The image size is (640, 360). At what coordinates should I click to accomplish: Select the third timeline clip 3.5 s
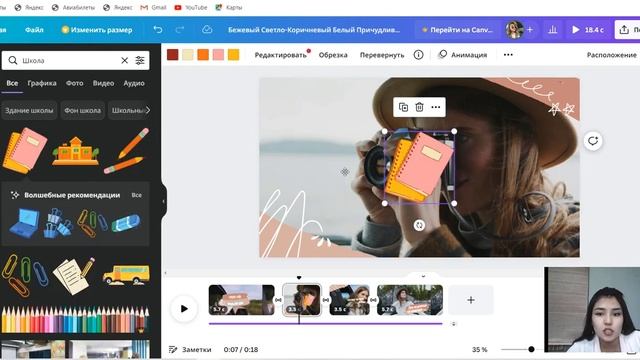click(x=349, y=300)
